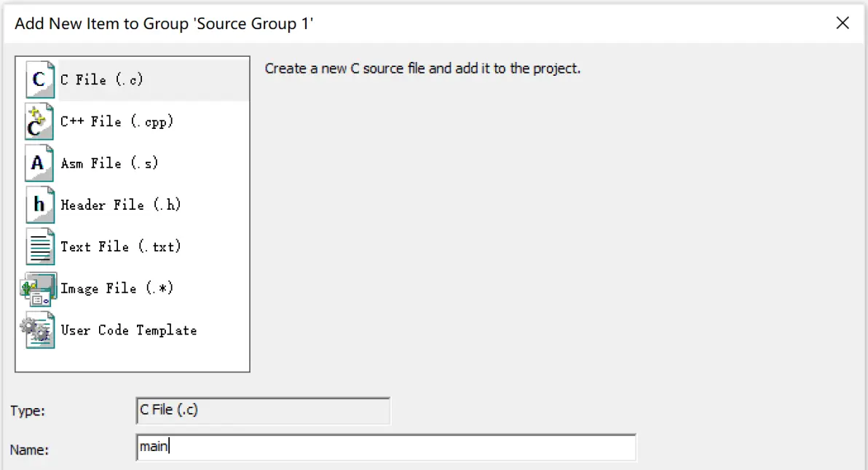Click the C source file description text
Image resolution: width=868 pixels, height=470 pixels.
click(422, 69)
